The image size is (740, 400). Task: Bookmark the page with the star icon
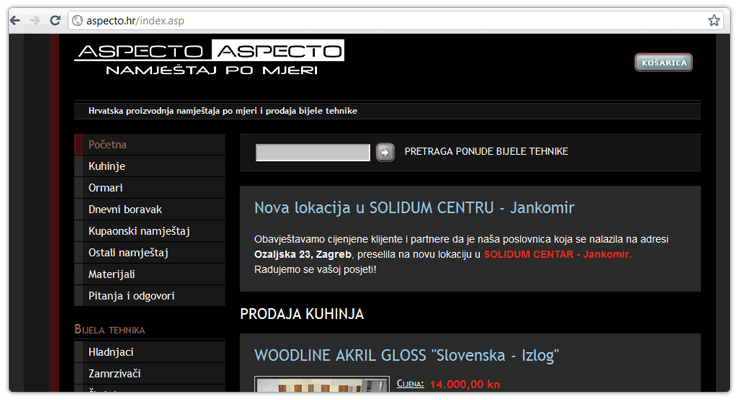[x=714, y=20]
